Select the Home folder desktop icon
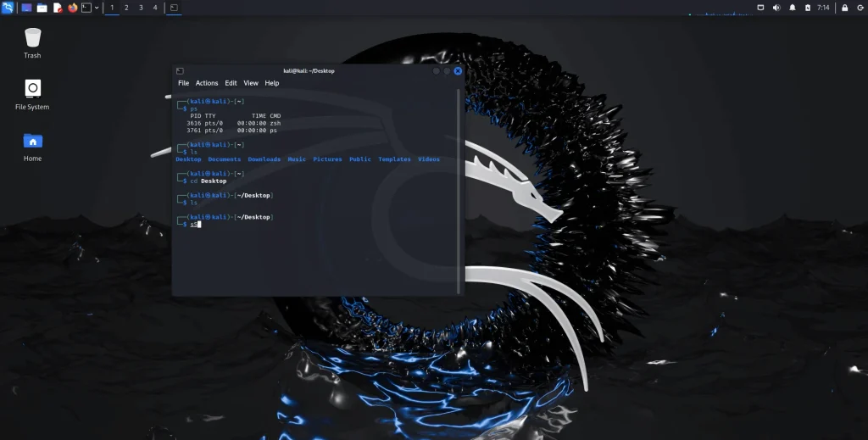This screenshot has width=868, height=440. coord(33,148)
